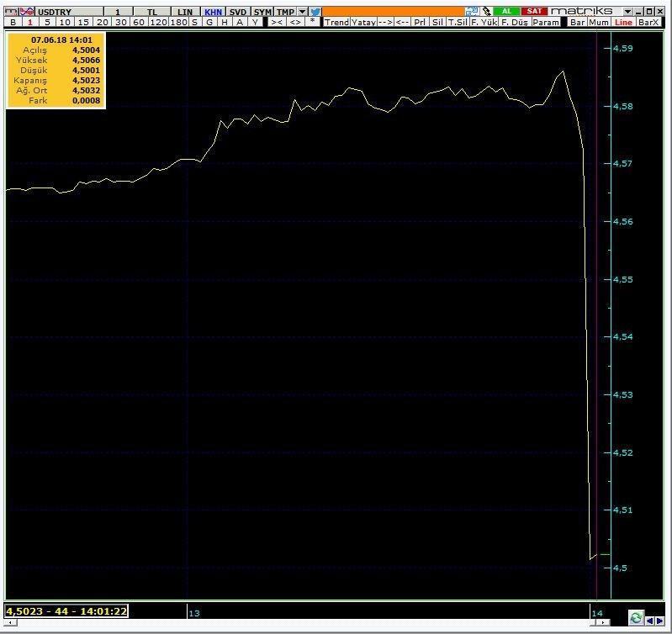Select the 60 minute period tab

coord(138,22)
